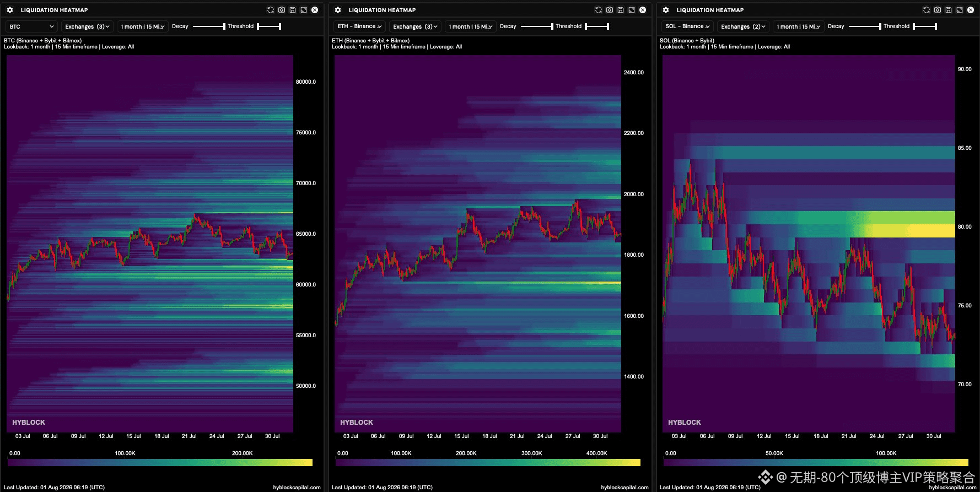Open settings gear in ETH heatmap panel
The image size is (980, 492).
(338, 10)
